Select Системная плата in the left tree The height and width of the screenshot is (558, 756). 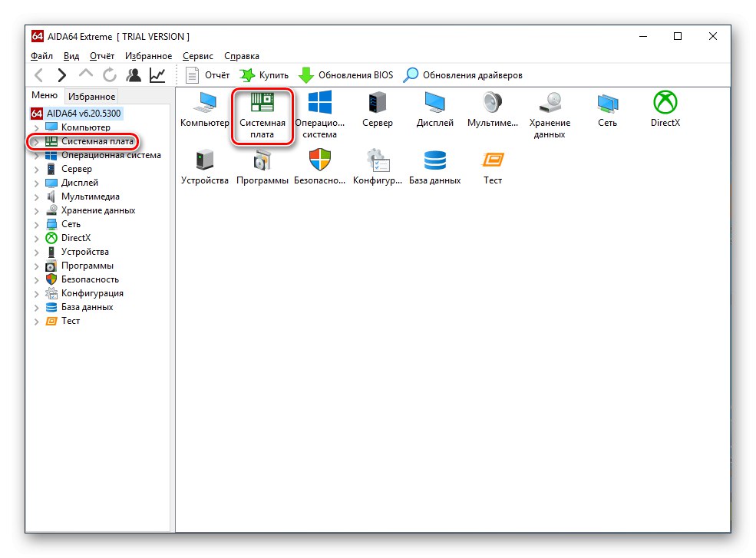pyautogui.click(x=97, y=141)
